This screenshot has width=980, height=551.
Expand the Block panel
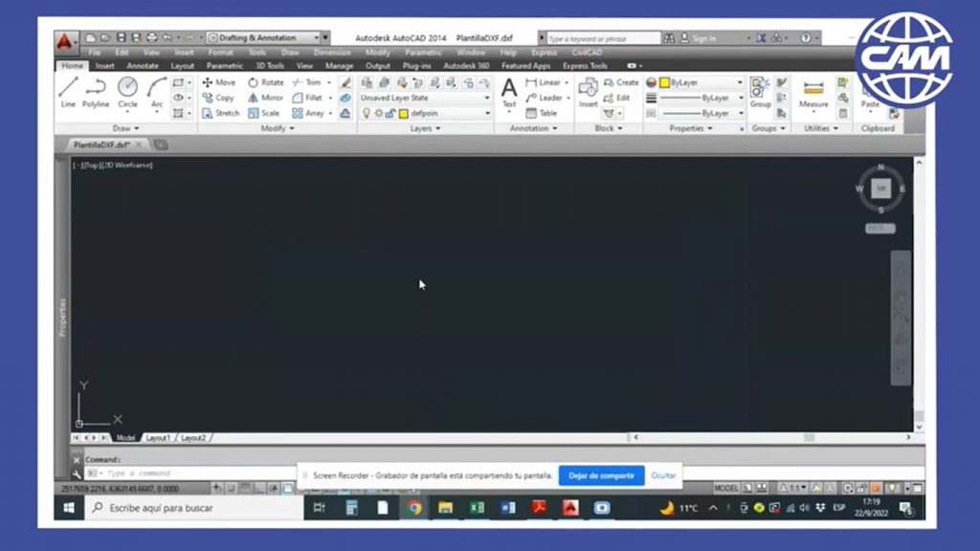point(608,129)
